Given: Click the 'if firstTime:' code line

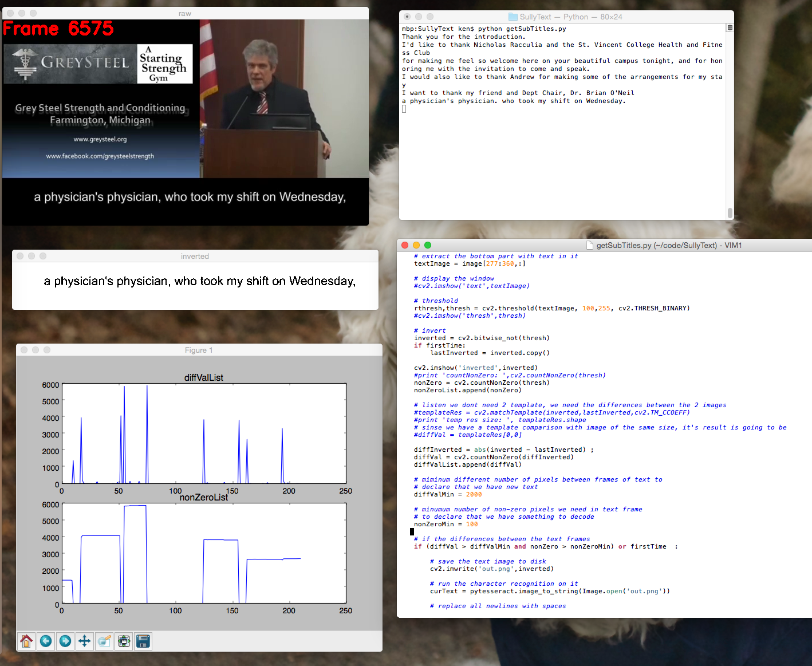Looking at the screenshot, I should point(440,345).
